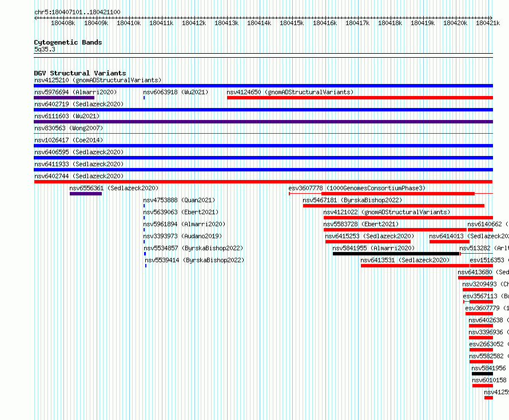Open the nsv6406595 (Sedlazeck2020) label
Screen dimensions: 509x420
coord(79,152)
